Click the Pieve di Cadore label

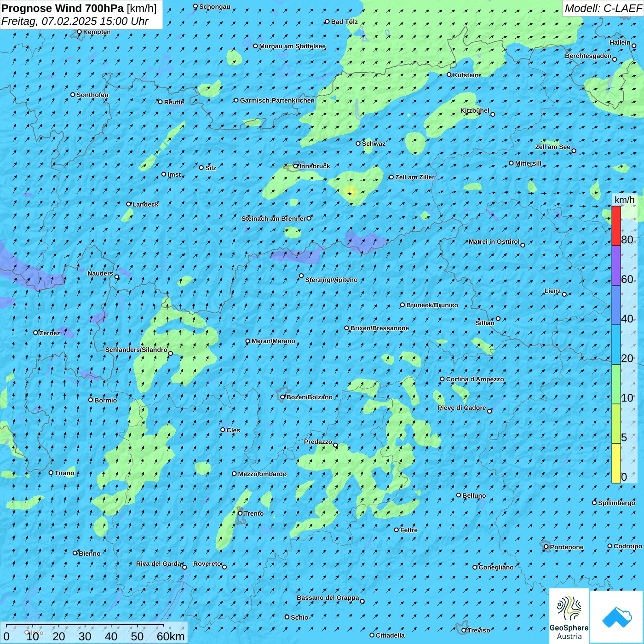[462, 408]
